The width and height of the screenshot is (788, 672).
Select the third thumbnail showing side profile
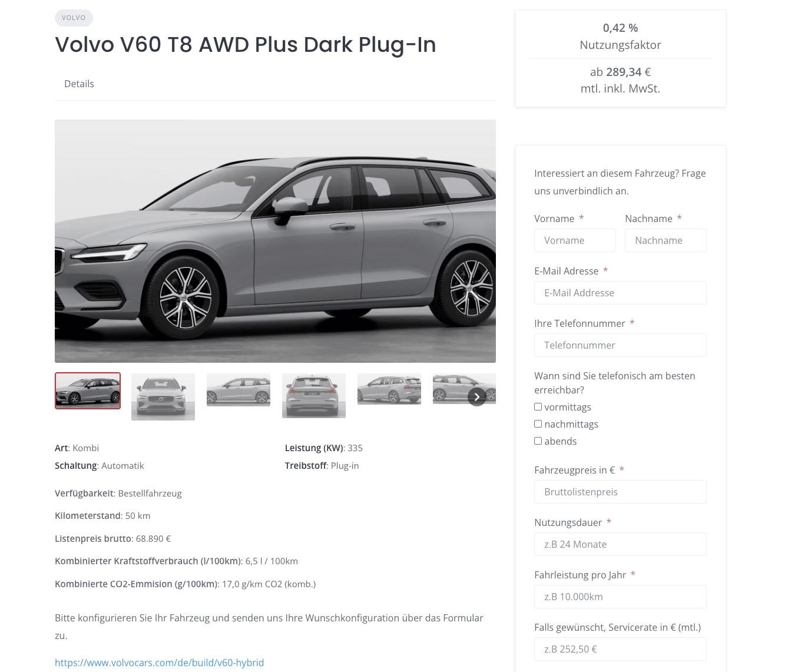(239, 390)
